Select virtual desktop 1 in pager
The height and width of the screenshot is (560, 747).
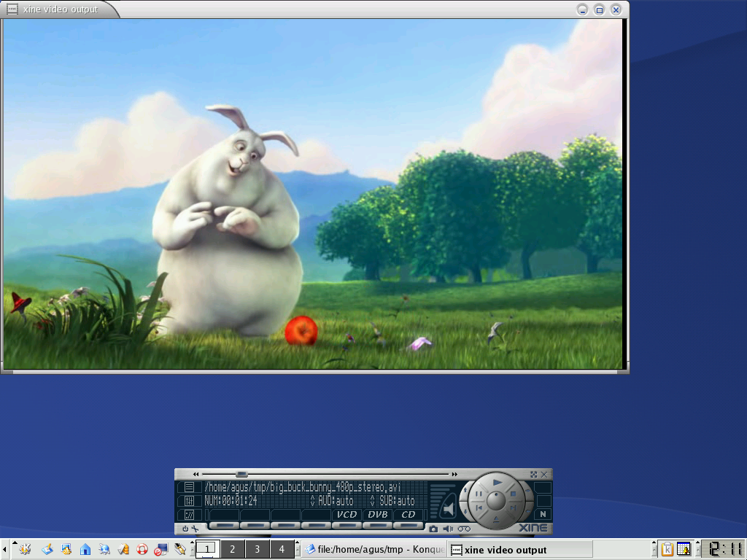coord(208,549)
